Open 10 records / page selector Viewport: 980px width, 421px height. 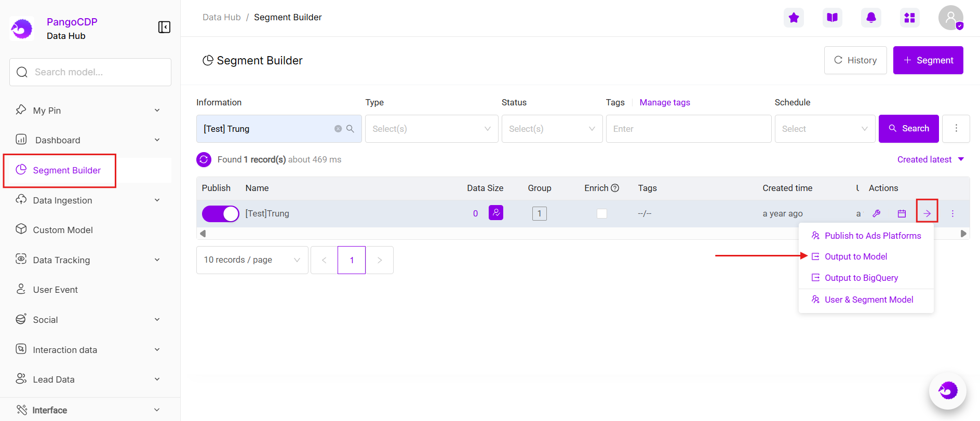point(252,260)
